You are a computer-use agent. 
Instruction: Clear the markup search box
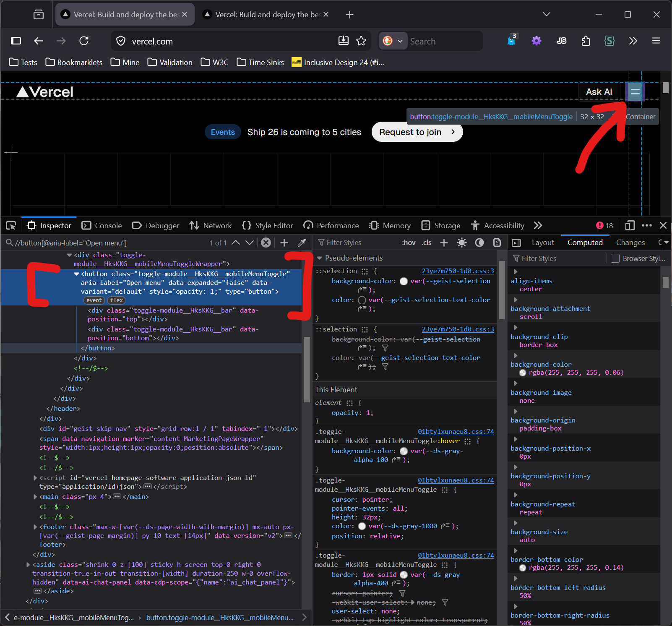point(266,243)
